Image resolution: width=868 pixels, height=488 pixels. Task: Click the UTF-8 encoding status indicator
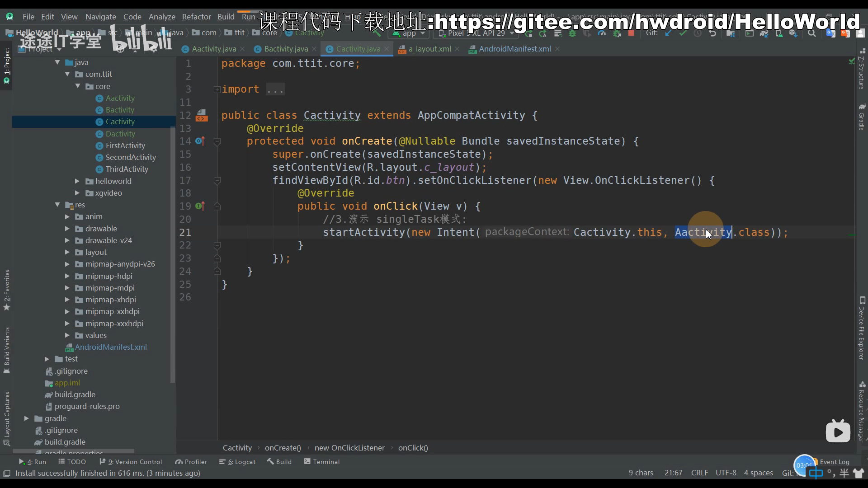726,473
